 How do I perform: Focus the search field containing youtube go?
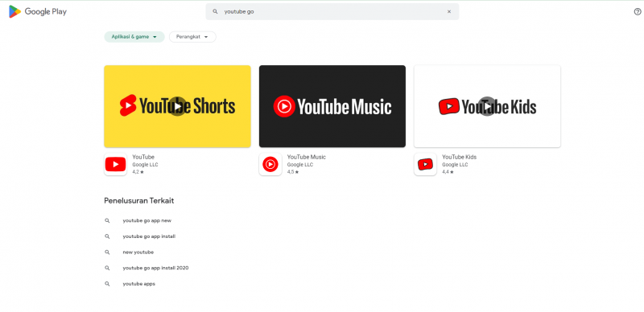(x=332, y=11)
